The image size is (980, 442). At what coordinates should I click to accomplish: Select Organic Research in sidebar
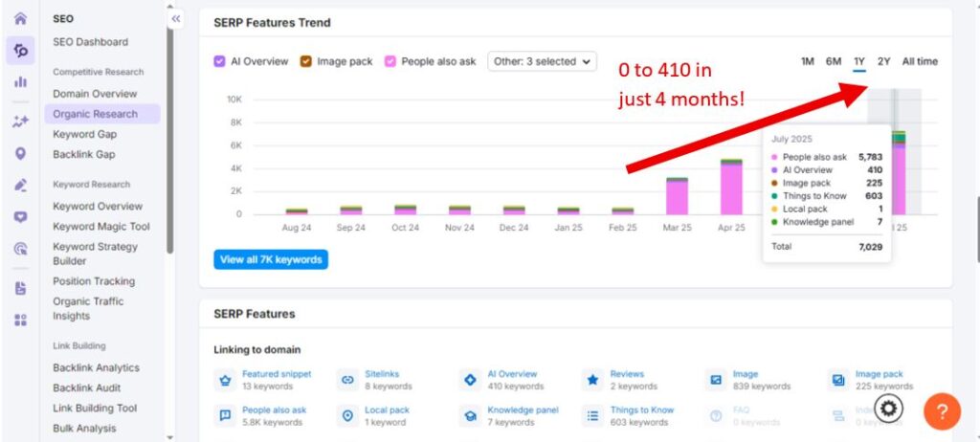click(x=101, y=114)
